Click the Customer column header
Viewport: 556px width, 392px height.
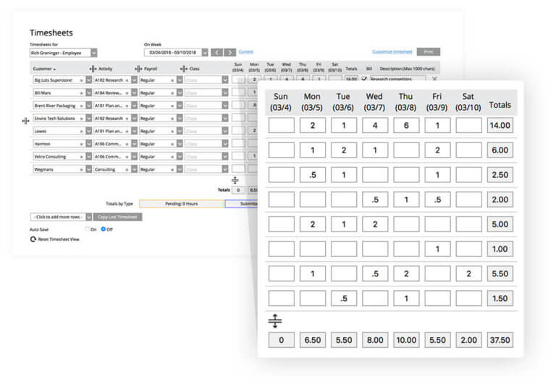pos(44,69)
